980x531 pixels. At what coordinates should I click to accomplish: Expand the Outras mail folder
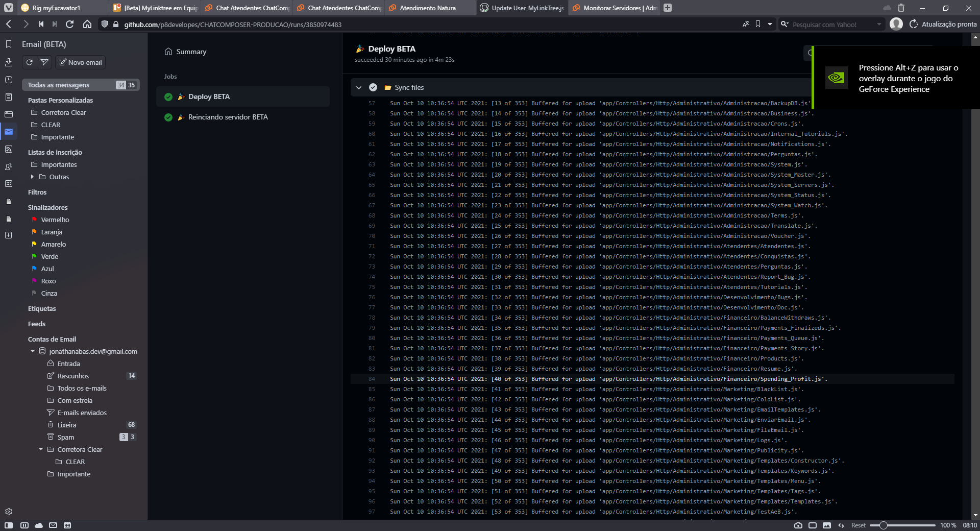pos(33,177)
